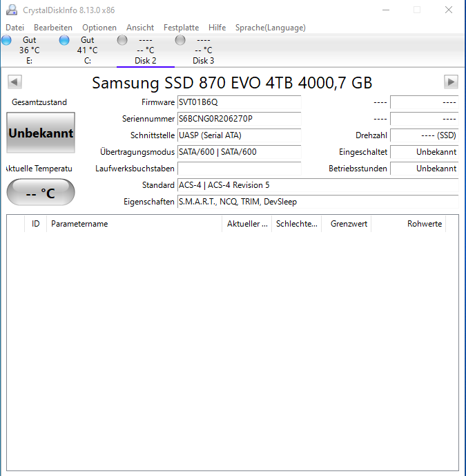Image resolution: width=466 pixels, height=476 pixels.
Task: Open the Festplatte menu
Action: coord(181,28)
